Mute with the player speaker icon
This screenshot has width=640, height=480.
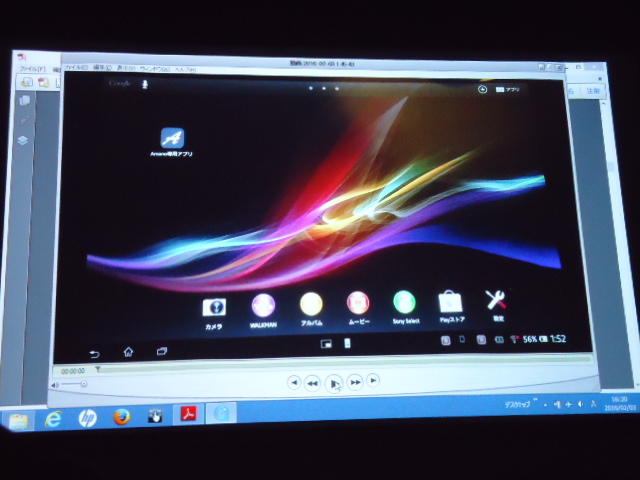(x=55, y=385)
